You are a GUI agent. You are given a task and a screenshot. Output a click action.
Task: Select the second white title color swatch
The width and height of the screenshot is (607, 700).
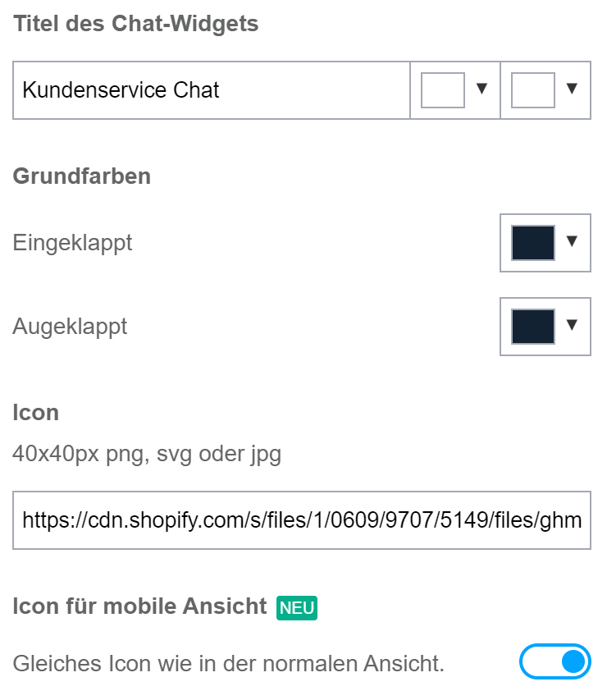533,90
